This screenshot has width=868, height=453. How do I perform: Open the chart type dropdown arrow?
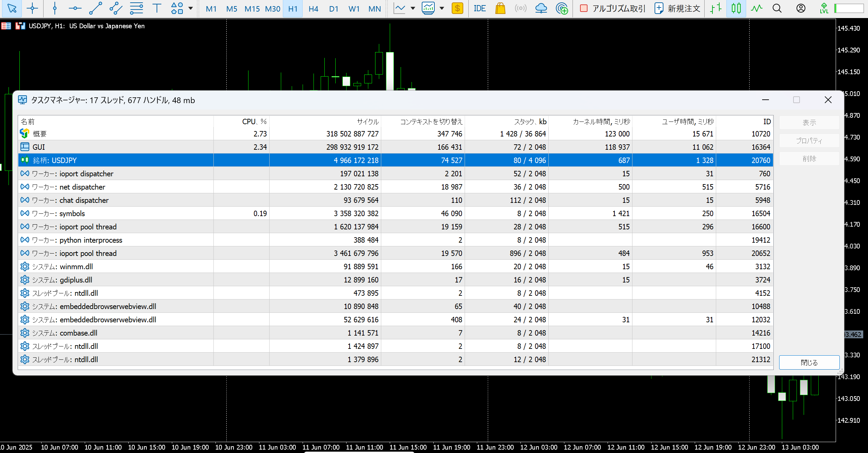point(413,9)
